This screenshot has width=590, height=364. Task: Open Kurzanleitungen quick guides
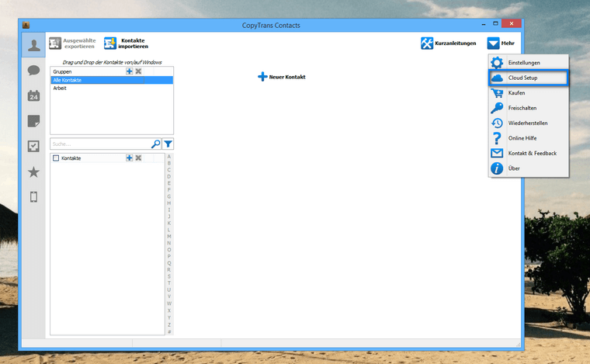[x=448, y=43]
